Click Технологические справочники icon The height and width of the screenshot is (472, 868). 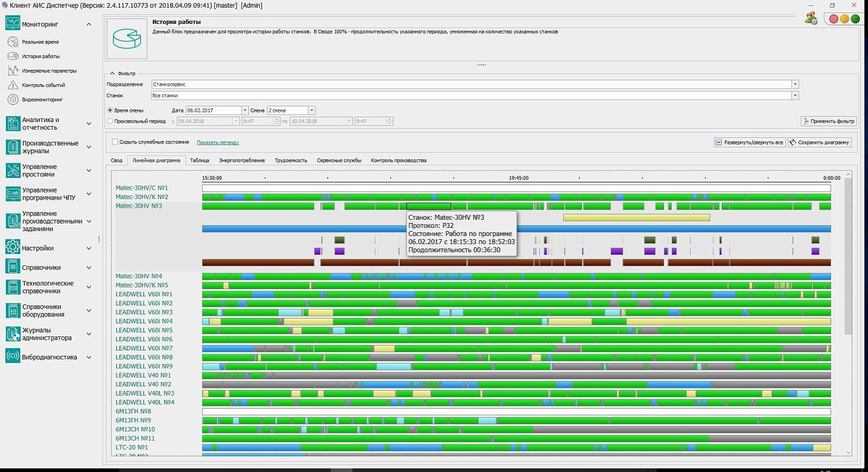tap(12, 287)
